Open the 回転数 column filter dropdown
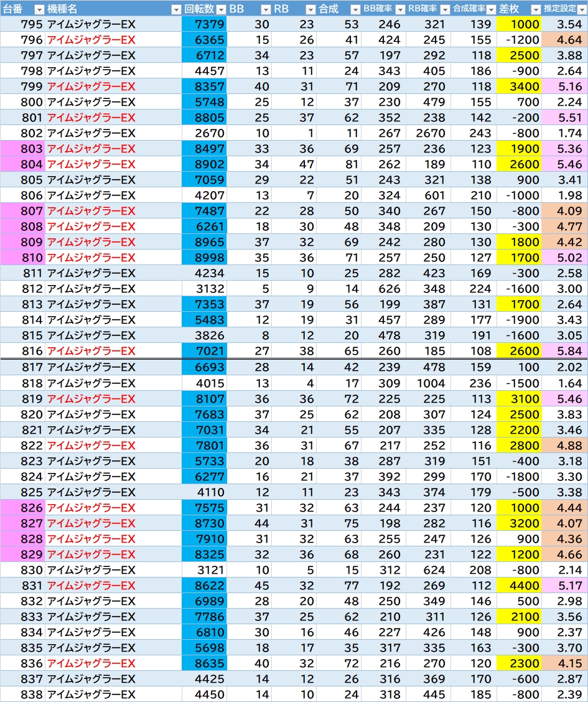Screen dimensions: 588x702 [221, 9]
